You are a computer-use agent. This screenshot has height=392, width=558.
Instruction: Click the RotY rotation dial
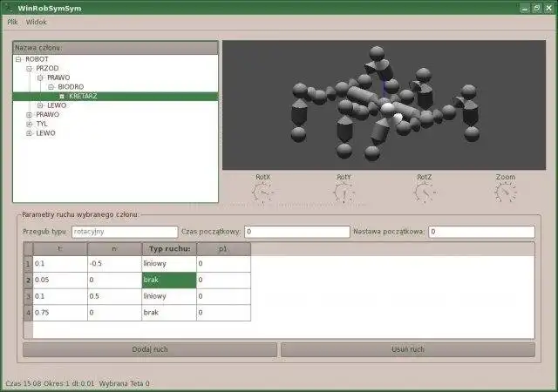click(x=344, y=193)
